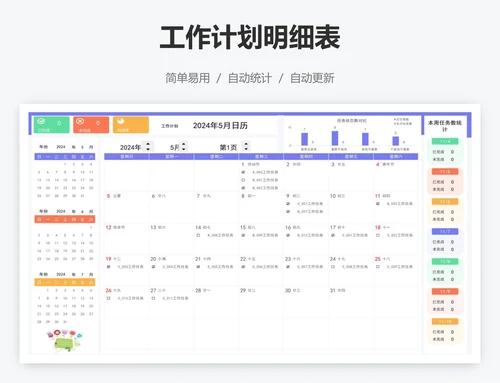Screen dimensions: 500x383
Task: Toggle the top task checkbox on May 1
Action: point(243,172)
